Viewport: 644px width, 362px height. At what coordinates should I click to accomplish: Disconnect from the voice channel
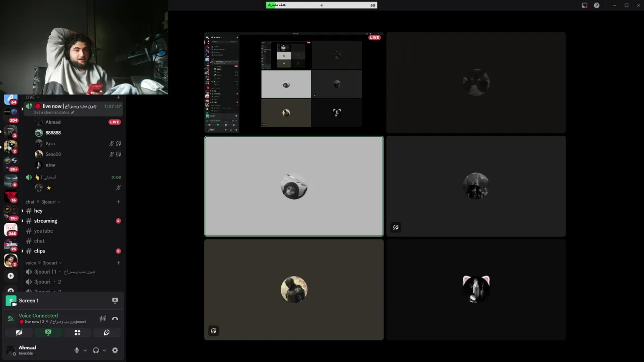coord(115,318)
